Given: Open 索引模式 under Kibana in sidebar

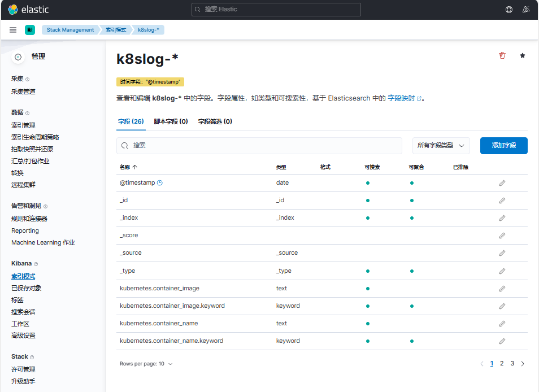Looking at the screenshot, I should click(x=23, y=277).
